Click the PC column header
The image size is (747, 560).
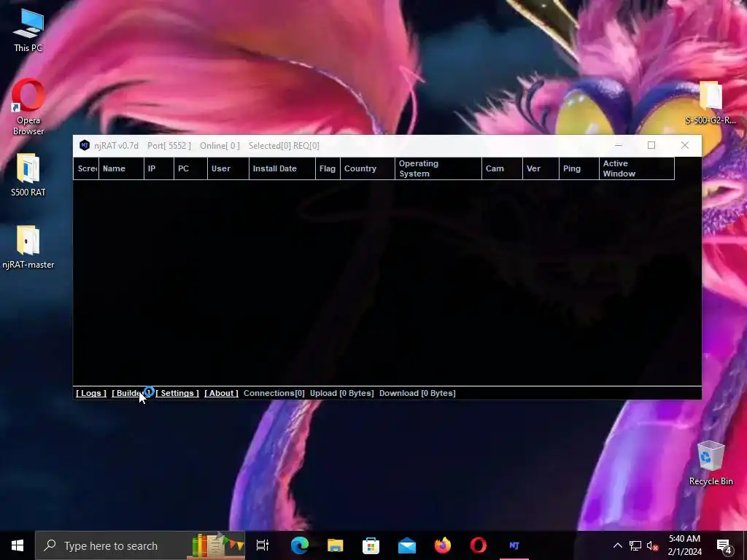coord(190,168)
